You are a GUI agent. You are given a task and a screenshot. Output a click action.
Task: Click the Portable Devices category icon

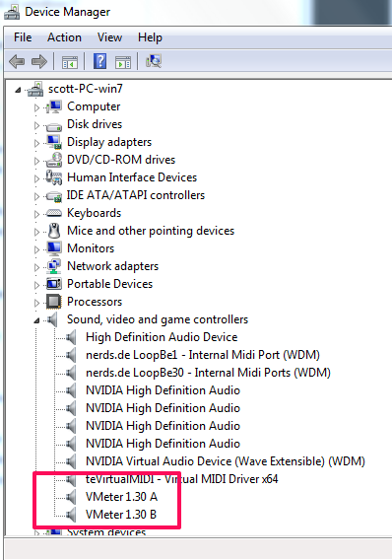[54, 284]
